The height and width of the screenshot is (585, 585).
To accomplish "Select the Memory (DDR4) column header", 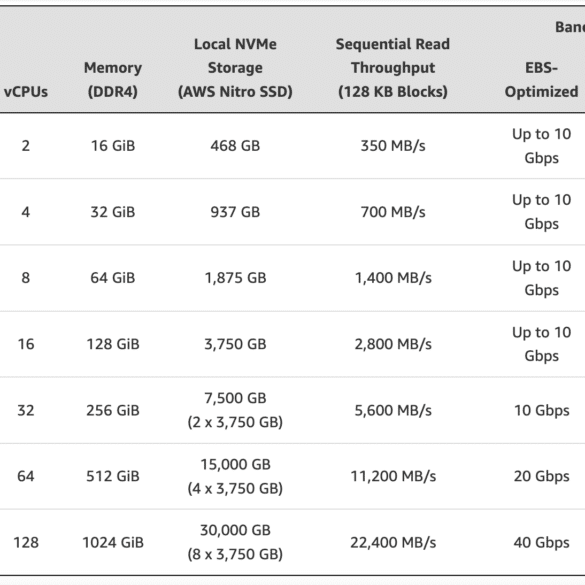I will (x=113, y=80).
